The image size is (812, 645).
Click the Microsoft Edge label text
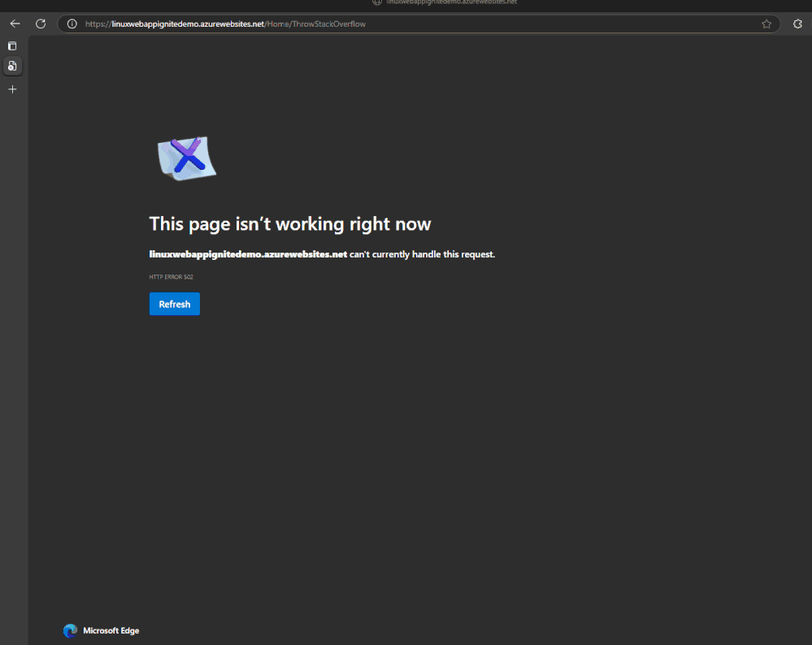click(111, 630)
